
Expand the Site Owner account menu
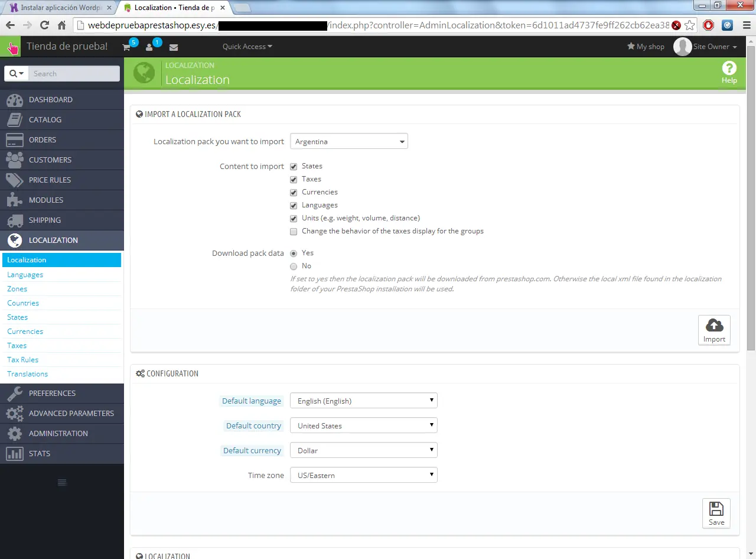(x=706, y=47)
